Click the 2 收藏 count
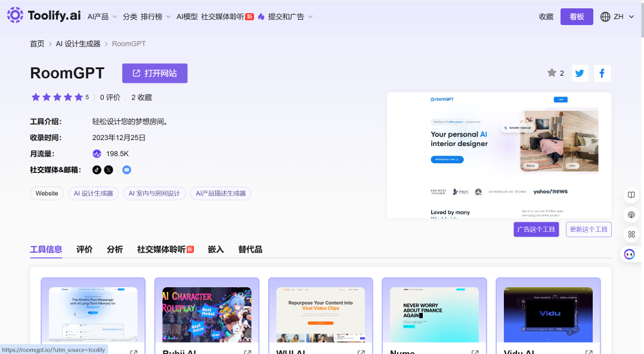The image size is (644, 354). click(142, 97)
